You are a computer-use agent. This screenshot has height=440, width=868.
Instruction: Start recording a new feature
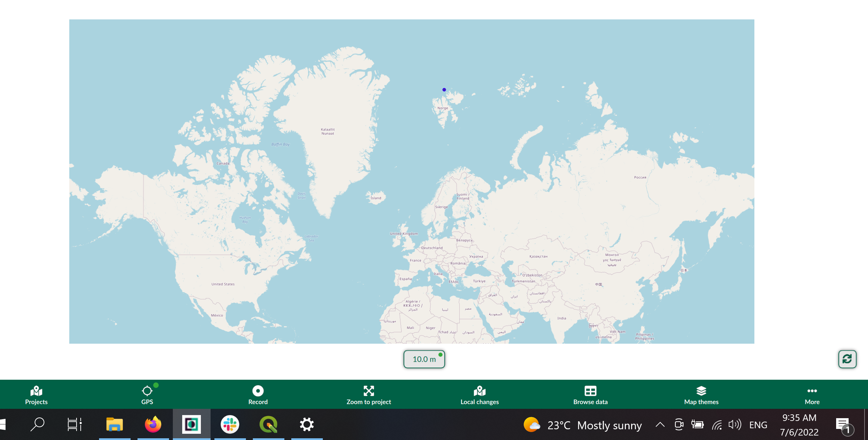click(x=258, y=395)
